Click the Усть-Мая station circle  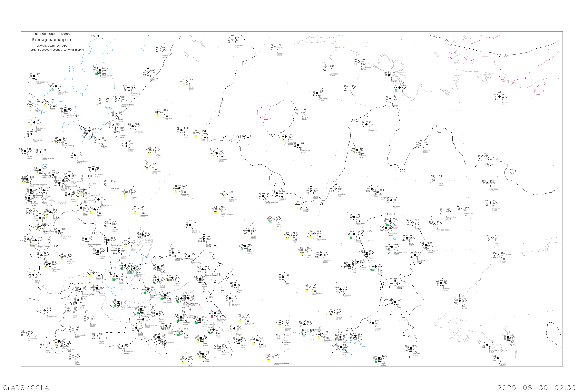click(x=426, y=245)
